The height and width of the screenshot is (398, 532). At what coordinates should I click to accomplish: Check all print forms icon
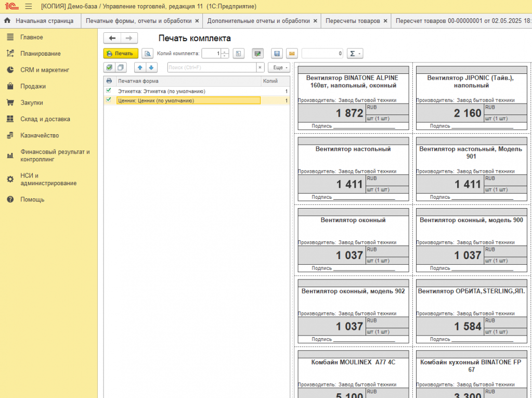coord(109,68)
